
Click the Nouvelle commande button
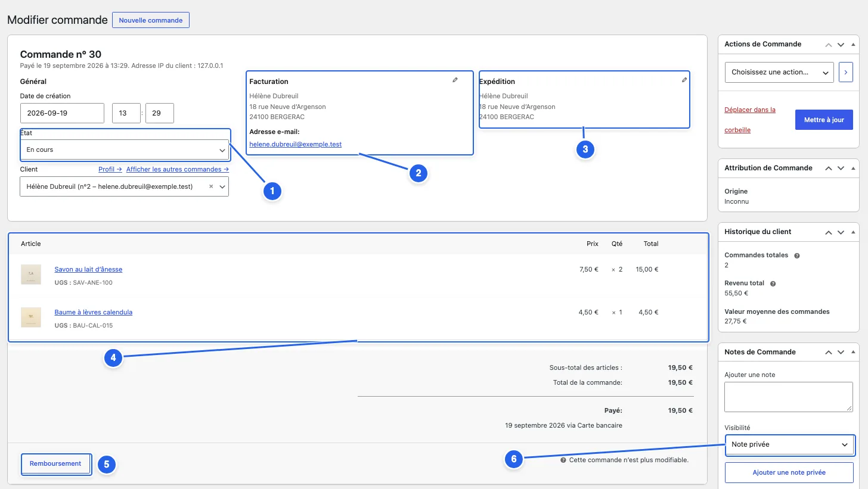[151, 20]
